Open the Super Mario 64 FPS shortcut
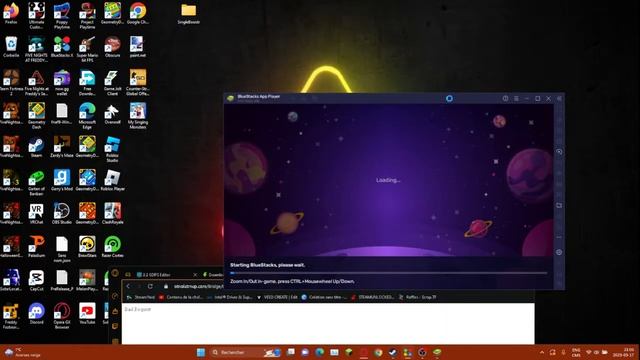The height and width of the screenshot is (360, 640). [87, 49]
